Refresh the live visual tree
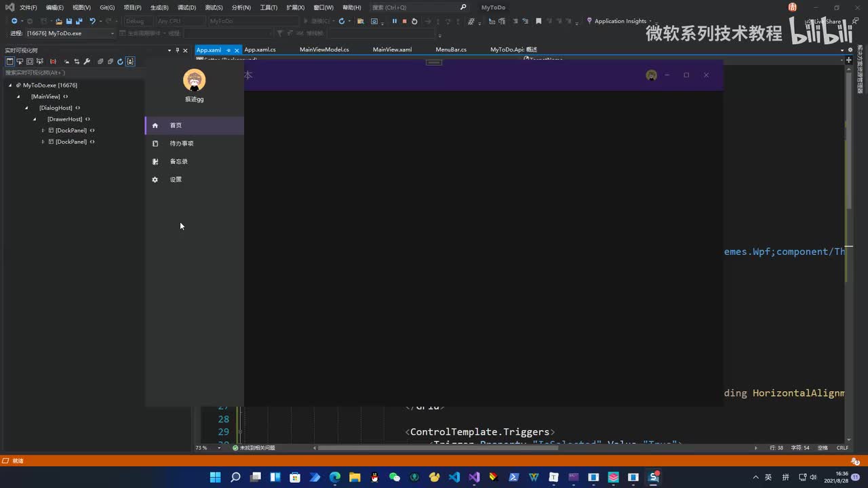This screenshot has height=488, width=868. tap(120, 62)
